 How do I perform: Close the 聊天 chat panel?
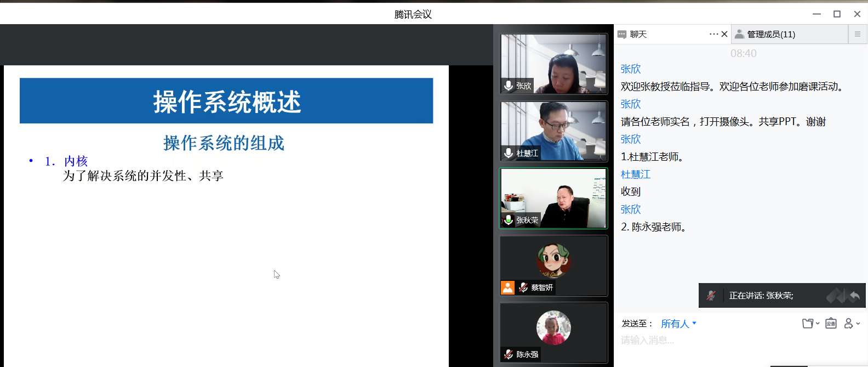point(724,34)
